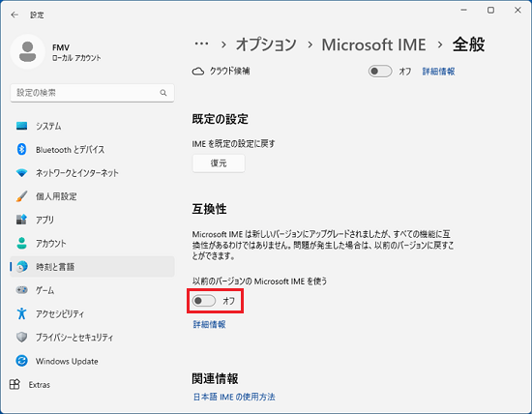The image size is (532, 414).
Task: Navigate to オプション breadcrumb
Action: (266, 44)
